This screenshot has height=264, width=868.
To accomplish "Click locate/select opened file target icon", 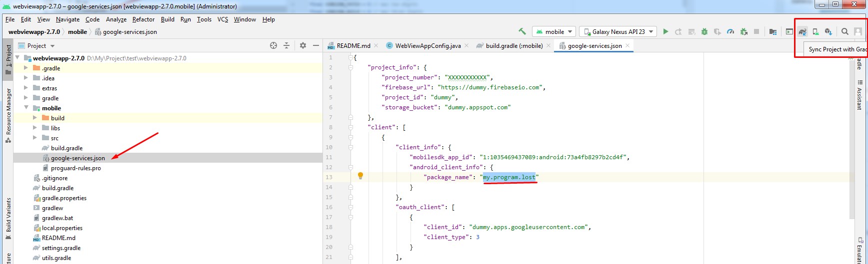I will click(273, 45).
